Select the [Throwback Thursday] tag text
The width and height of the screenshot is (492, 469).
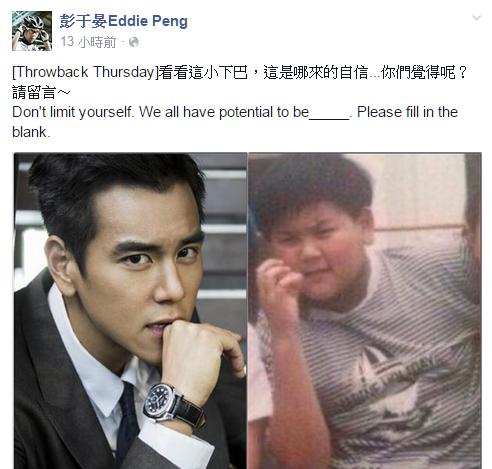pyautogui.click(x=85, y=72)
